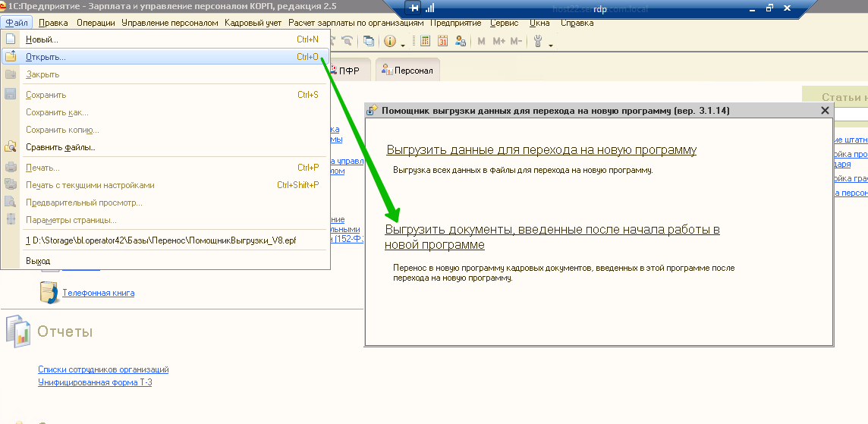Open the Сервис menu

(505, 23)
